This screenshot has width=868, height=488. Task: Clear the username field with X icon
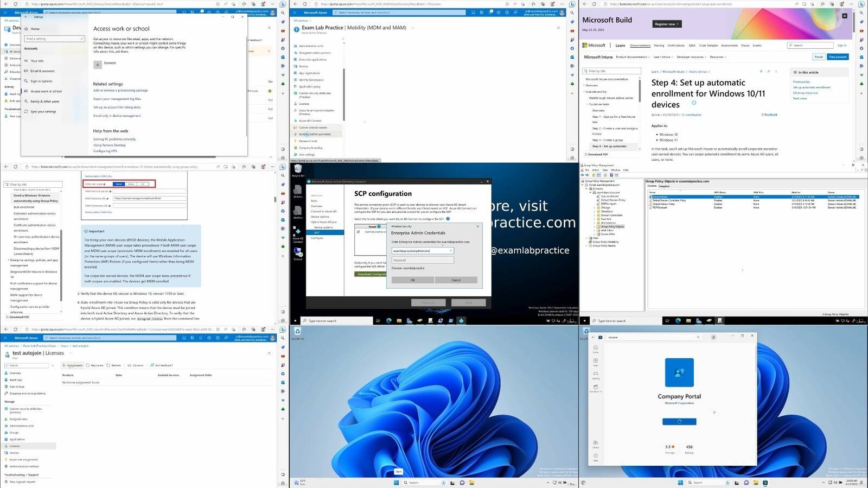(451, 251)
